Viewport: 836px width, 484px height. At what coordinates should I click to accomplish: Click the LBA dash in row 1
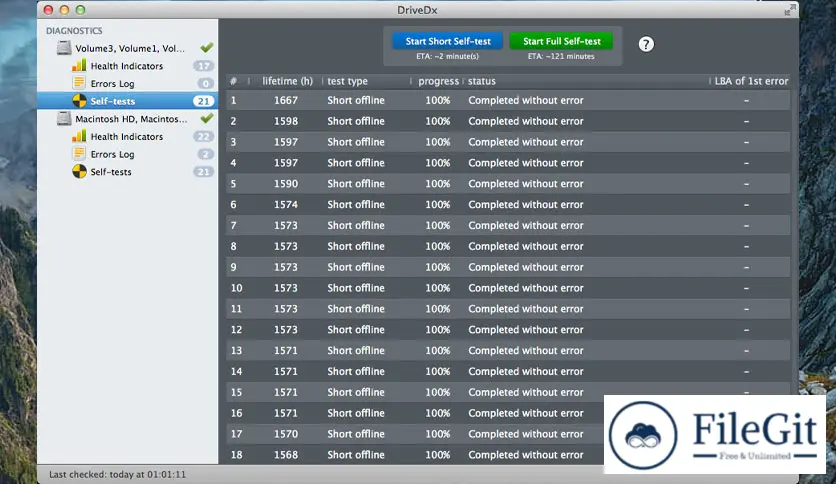pyautogui.click(x=746, y=100)
